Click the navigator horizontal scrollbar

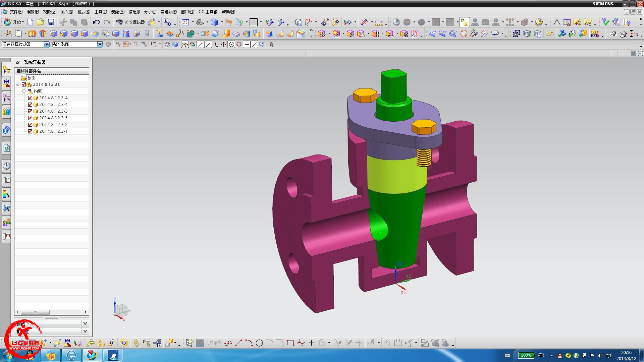click(x=52, y=312)
